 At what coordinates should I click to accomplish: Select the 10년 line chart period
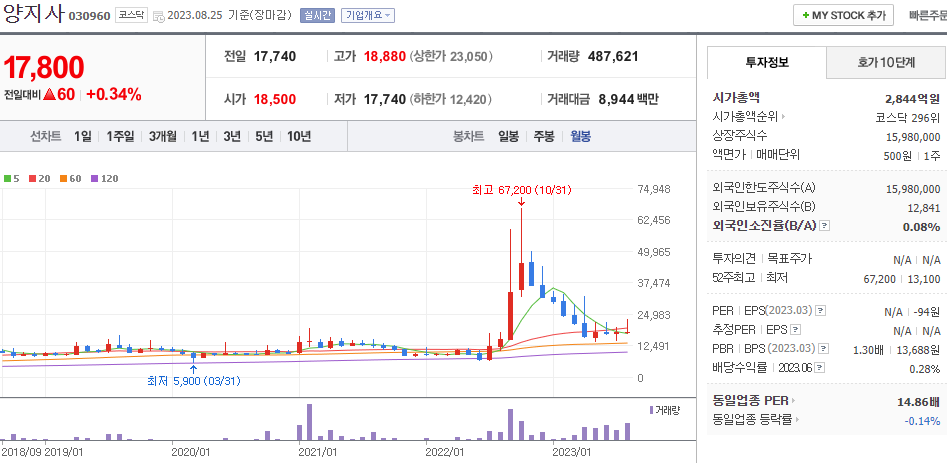[299, 136]
